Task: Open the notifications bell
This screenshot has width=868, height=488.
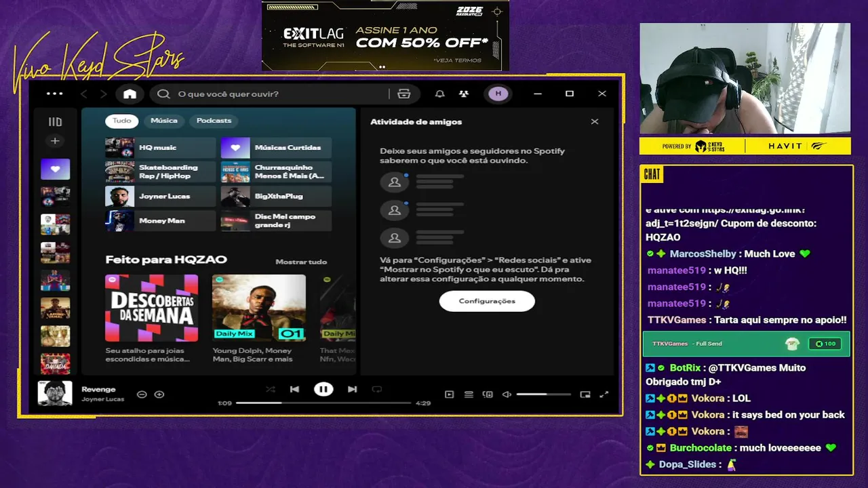Action: 440,94
